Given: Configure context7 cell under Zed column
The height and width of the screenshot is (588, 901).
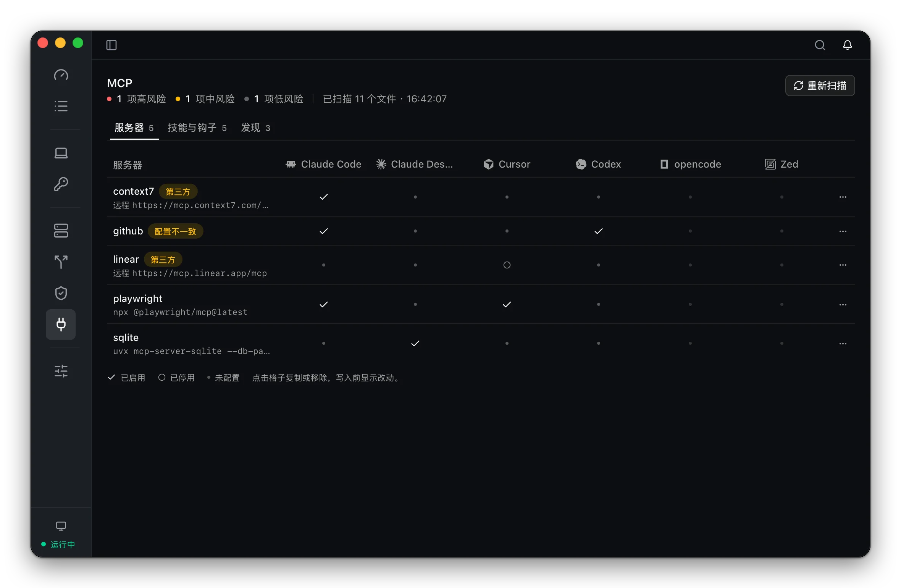Looking at the screenshot, I should point(782,197).
